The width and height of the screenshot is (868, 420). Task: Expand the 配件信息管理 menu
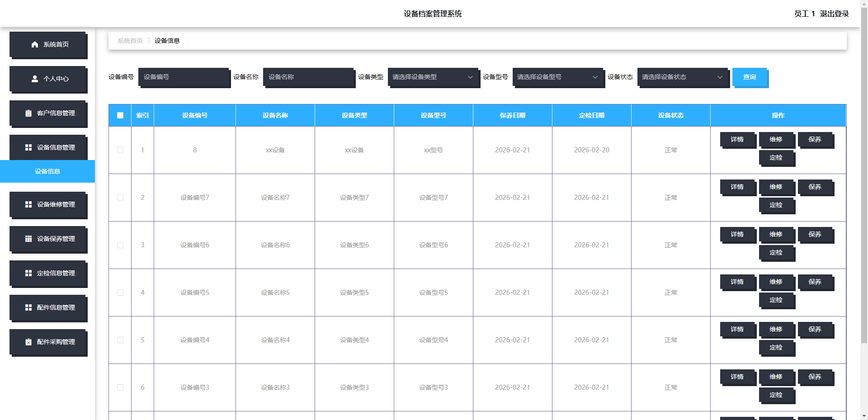(47, 307)
